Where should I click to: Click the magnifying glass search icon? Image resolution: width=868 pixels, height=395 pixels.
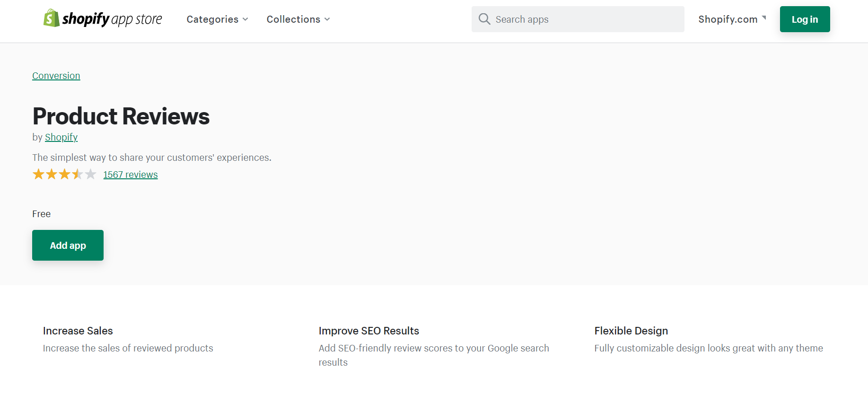[484, 19]
